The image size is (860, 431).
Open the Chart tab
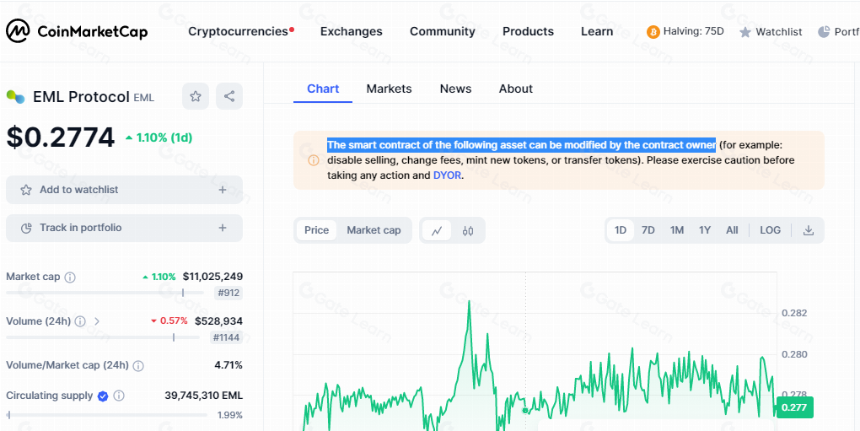323,89
